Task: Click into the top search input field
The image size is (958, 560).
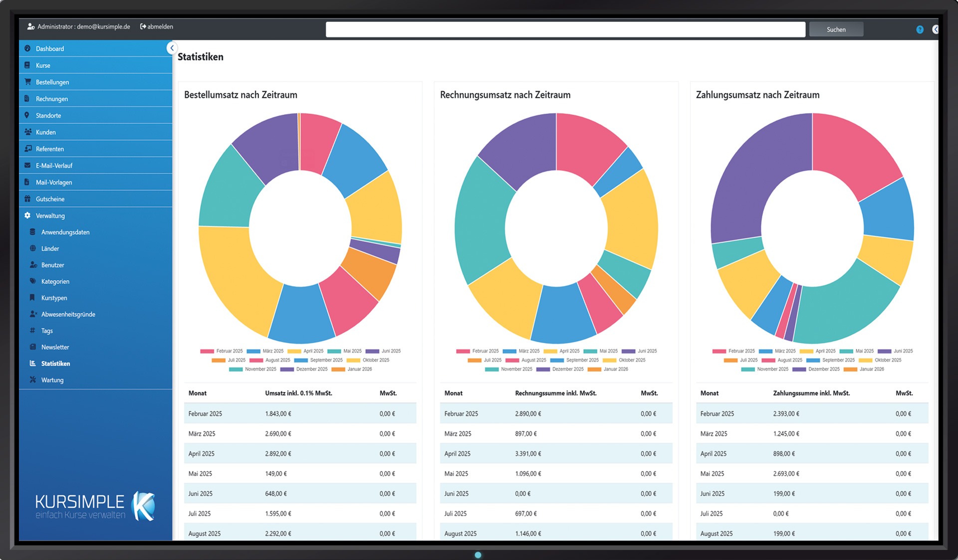Action: pyautogui.click(x=565, y=29)
